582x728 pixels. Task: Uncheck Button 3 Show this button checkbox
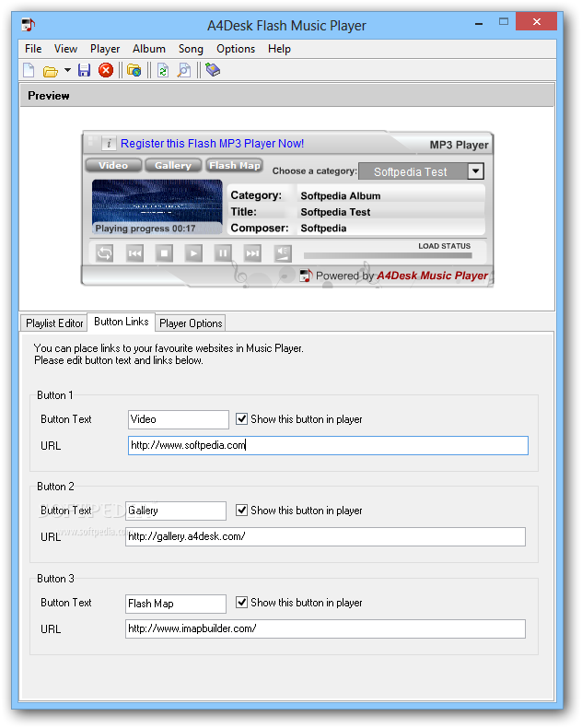point(241,602)
